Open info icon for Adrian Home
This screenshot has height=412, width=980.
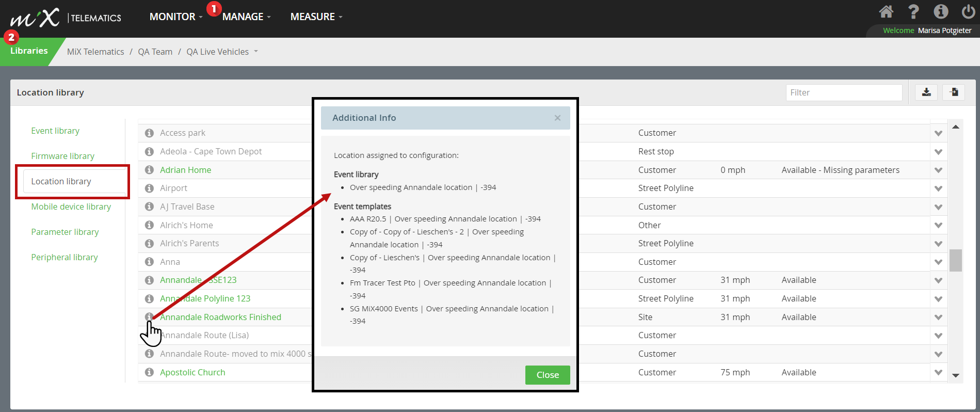click(x=149, y=170)
